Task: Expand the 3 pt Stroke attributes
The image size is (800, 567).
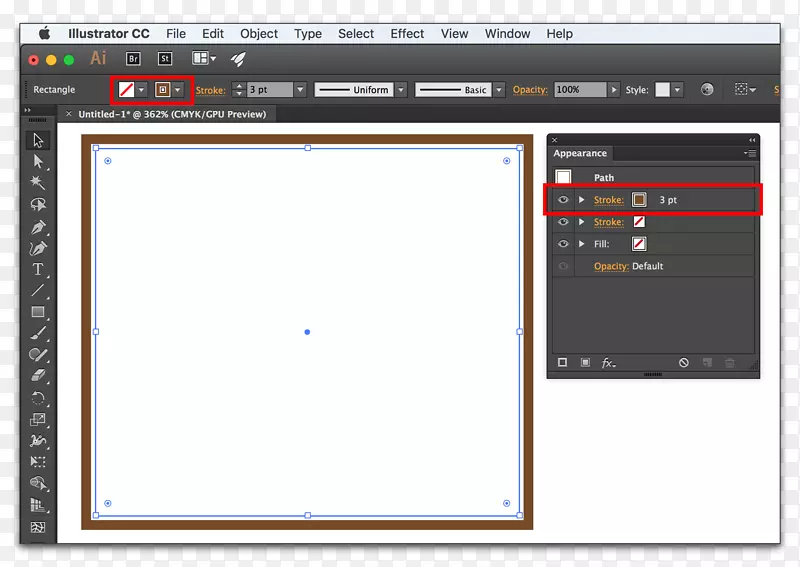Action: (581, 200)
